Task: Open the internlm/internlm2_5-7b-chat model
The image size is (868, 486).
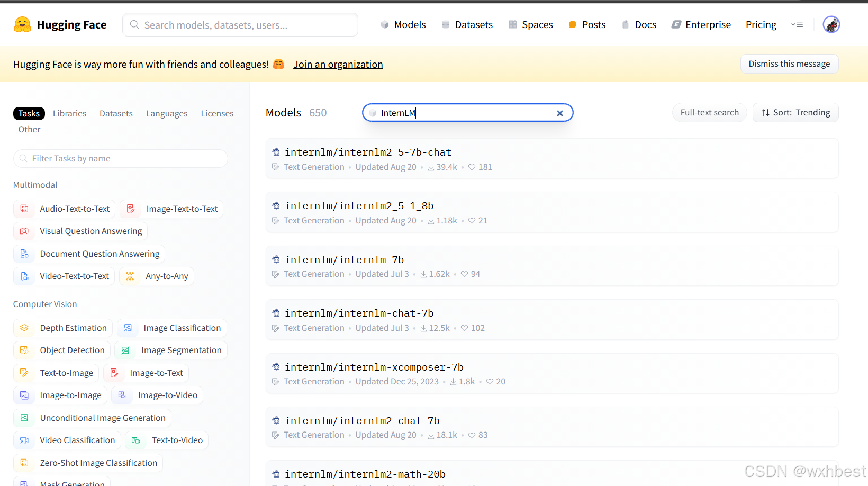Action: [552, 159]
